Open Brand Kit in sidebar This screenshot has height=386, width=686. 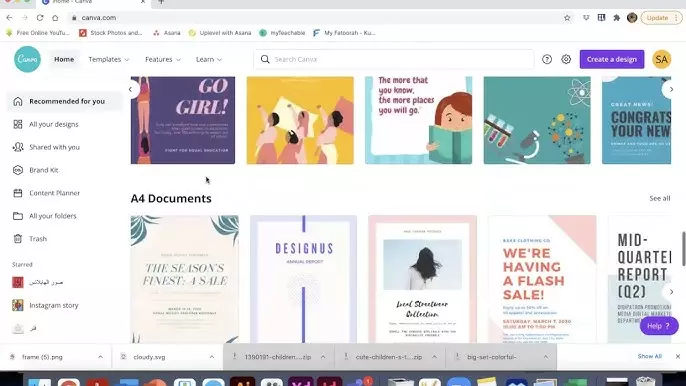tap(64, 170)
